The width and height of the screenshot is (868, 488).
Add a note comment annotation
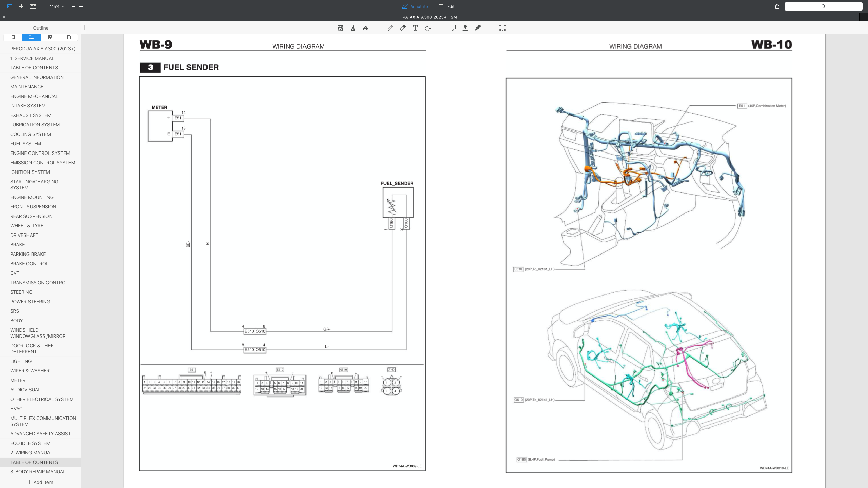click(452, 28)
